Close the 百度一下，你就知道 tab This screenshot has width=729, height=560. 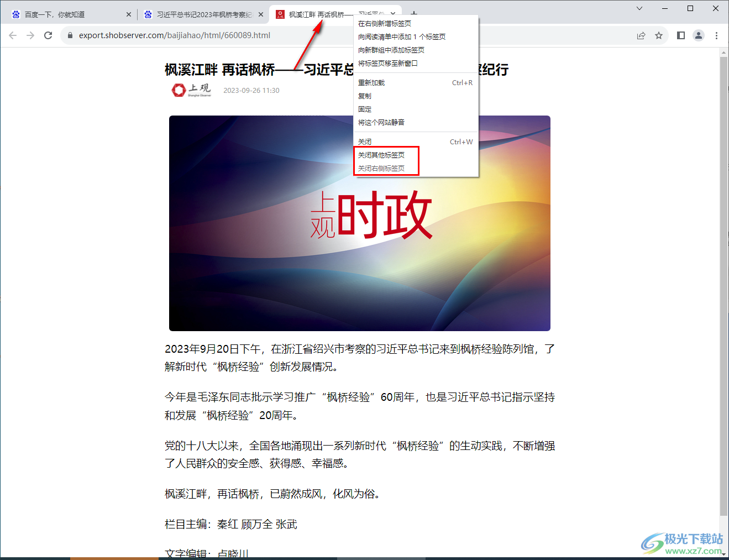[129, 14]
